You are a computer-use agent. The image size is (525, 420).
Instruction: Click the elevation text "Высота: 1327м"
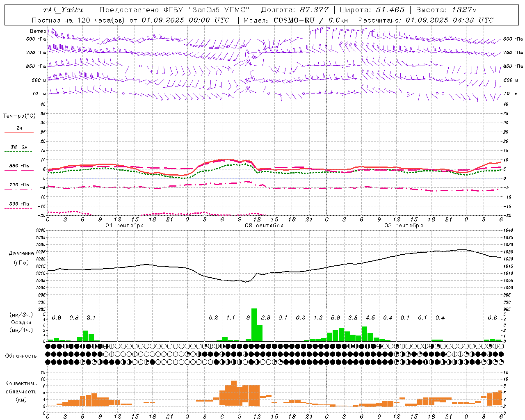(446, 10)
